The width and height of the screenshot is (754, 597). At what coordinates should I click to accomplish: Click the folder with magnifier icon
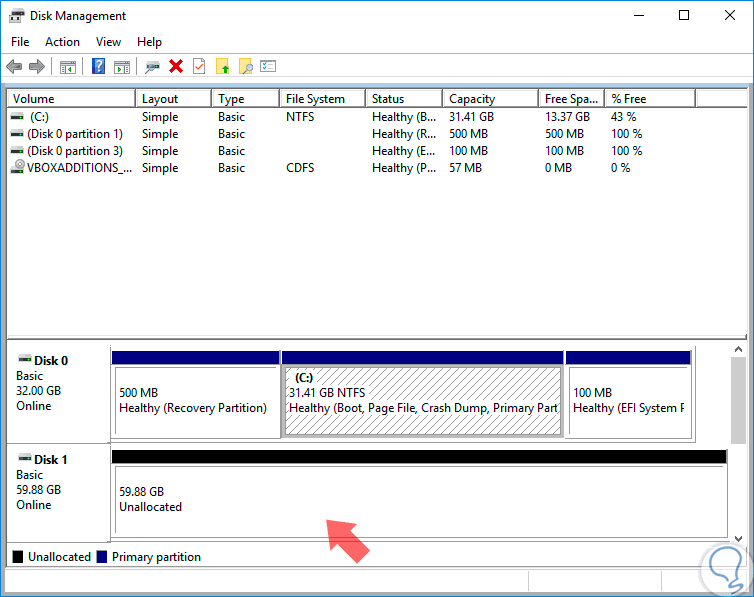click(246, 66)
